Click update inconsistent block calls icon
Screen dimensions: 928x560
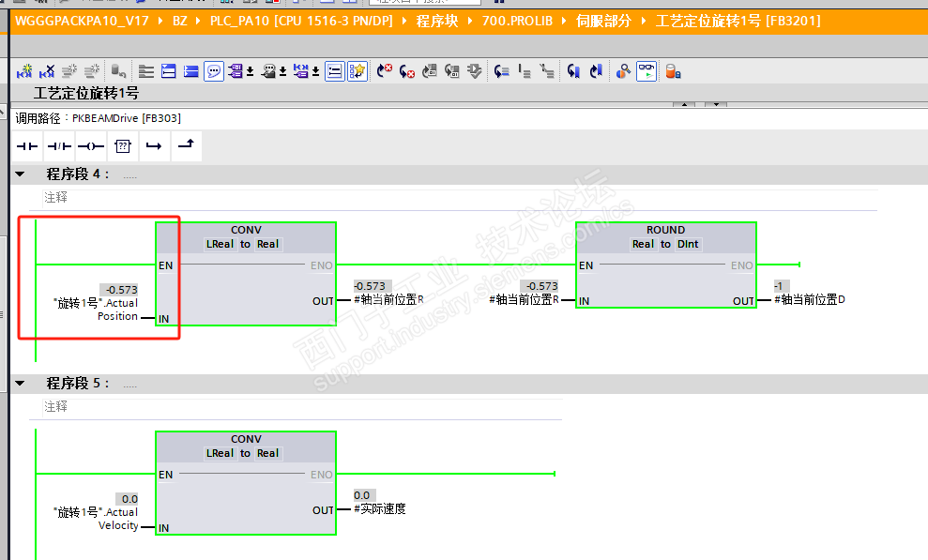pyautogui.click(x=430, y=71)
